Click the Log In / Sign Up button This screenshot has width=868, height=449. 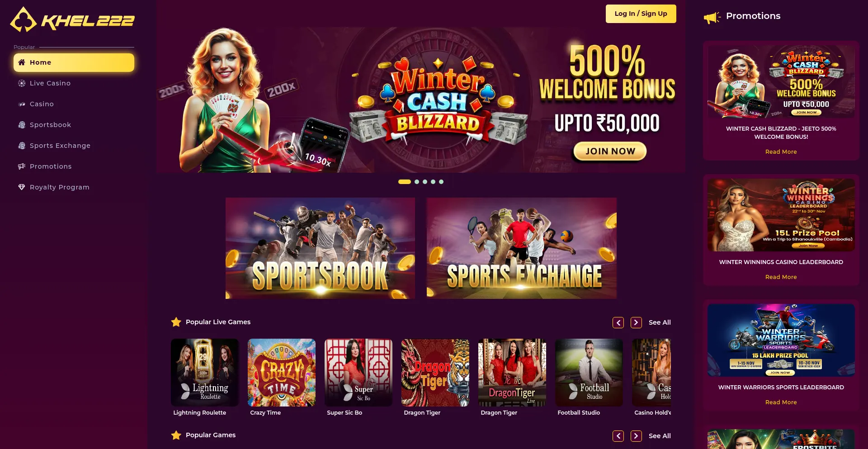point(641,14)
